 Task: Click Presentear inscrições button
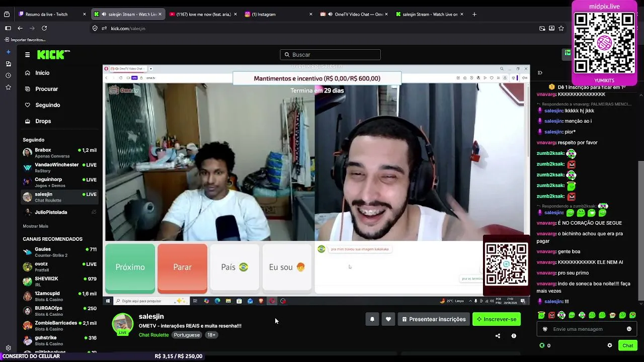434,319
